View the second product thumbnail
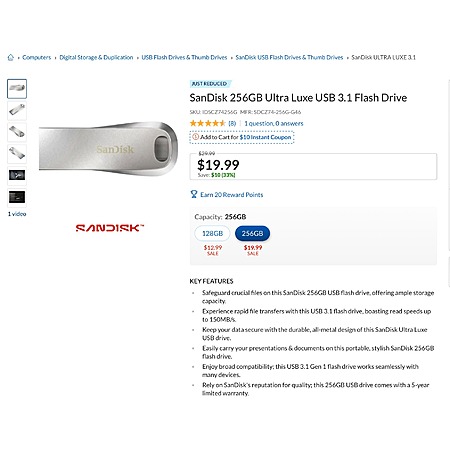 [x=17, y=110]
